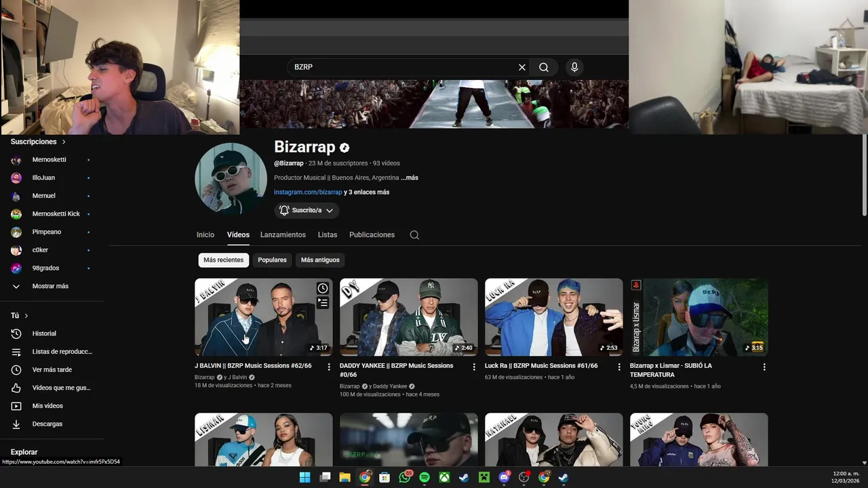This screenshot has height=488, width=868.
Task: Select the Populares filter chip
Action: pos(272,260)
